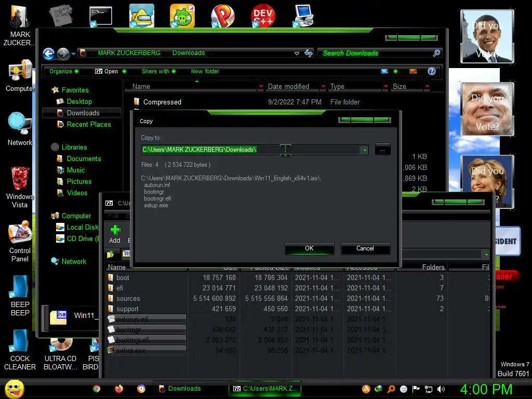Screen dimensions: 532x399
Task: Select Computer in the navigation pane
Action: [76, 216]
